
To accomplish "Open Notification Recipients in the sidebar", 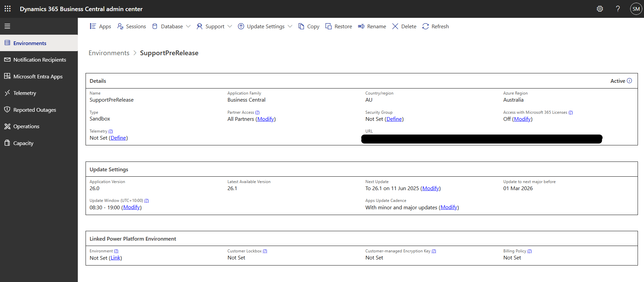I will tap(39, 60).
